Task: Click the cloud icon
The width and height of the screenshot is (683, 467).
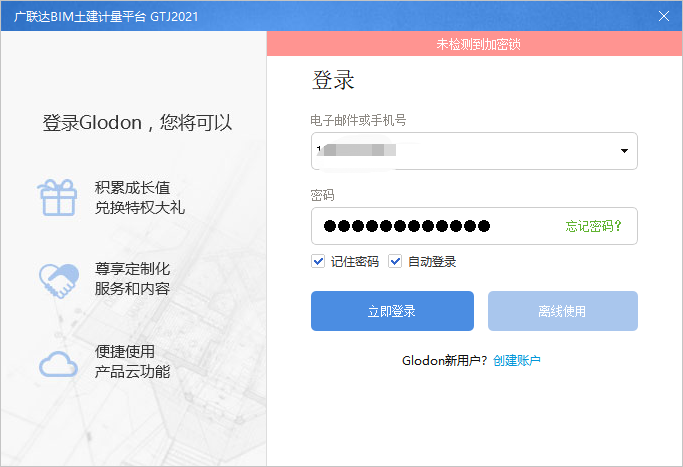Action: (58, 364)
